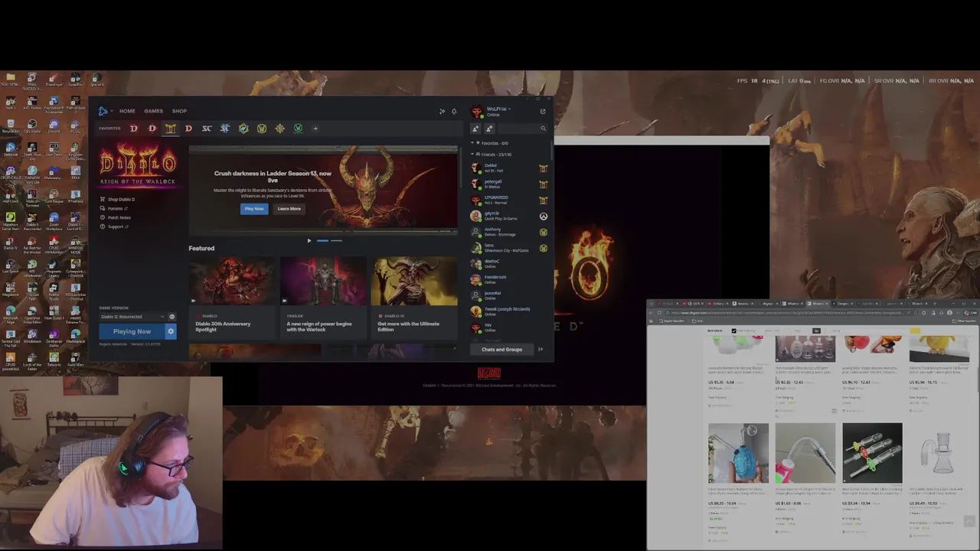Open the Recycle Bin desktop icon
Screen dimensions: 980x551
point(11,127)
